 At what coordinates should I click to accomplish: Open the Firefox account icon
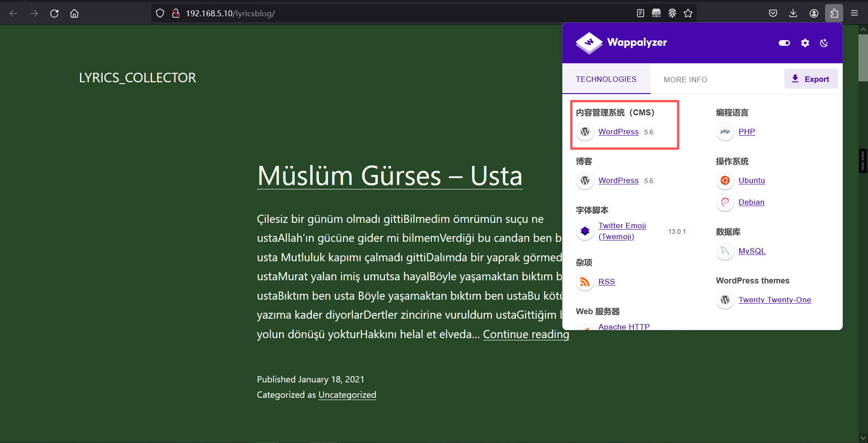814,14
